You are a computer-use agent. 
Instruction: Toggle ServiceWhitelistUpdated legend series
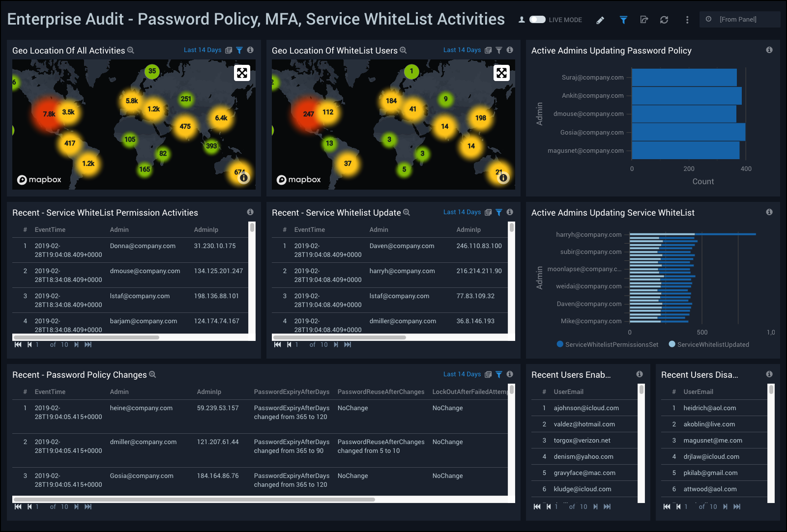(x=709, y=344)
